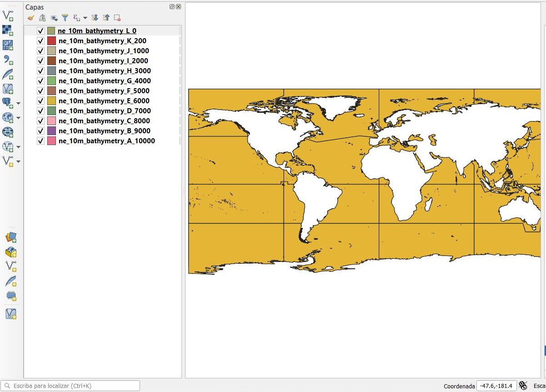Click the Coordenada input field
Screen dimensions: 546x392
click(x=496, y=386)
